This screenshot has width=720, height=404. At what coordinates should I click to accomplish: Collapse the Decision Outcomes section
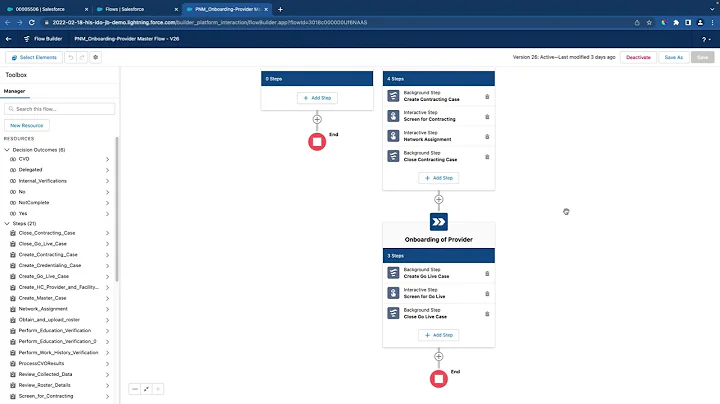pyautogui.click(x=7, y=150)
